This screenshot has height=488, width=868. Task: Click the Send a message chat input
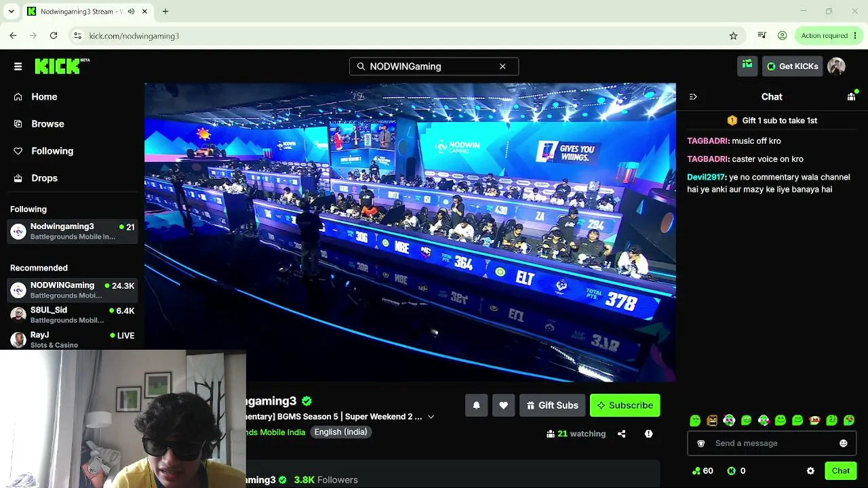773,443
